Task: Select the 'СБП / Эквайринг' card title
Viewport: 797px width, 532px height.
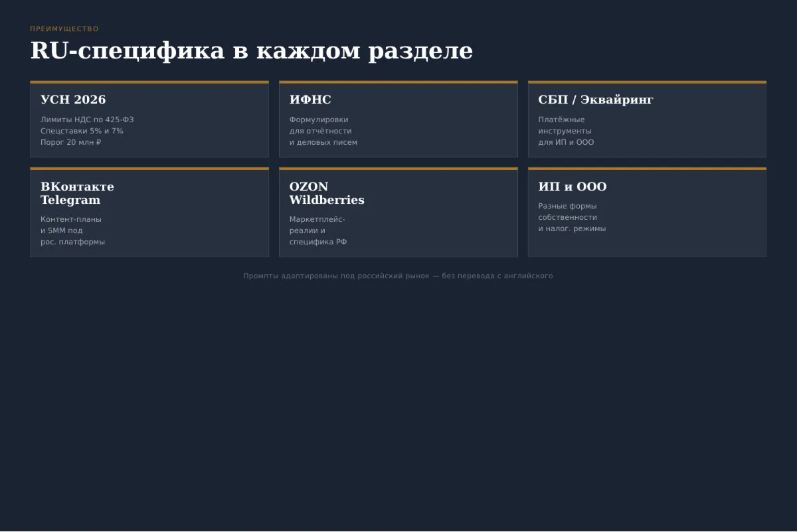Action: [596, 100]
